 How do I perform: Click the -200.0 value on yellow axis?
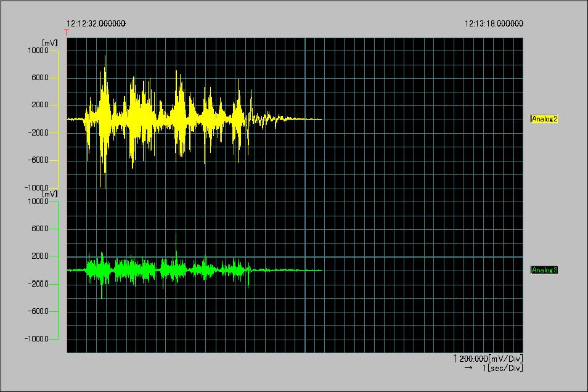[x=38, y=133]
